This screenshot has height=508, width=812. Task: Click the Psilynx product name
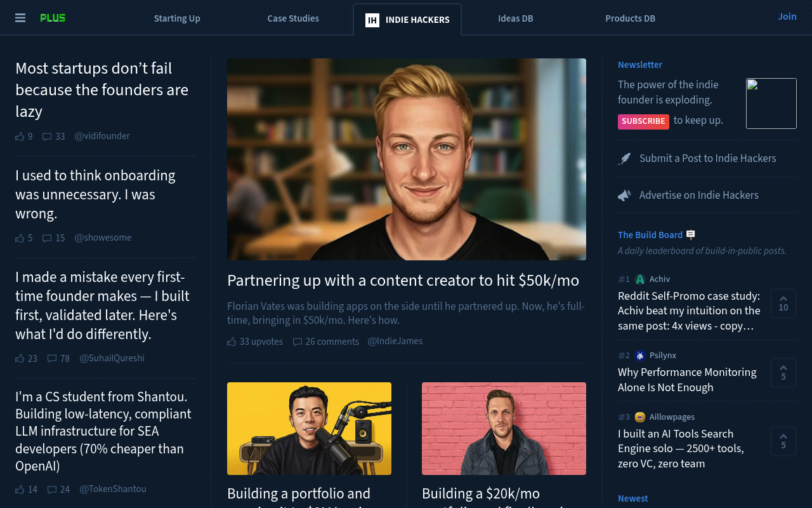663,356
